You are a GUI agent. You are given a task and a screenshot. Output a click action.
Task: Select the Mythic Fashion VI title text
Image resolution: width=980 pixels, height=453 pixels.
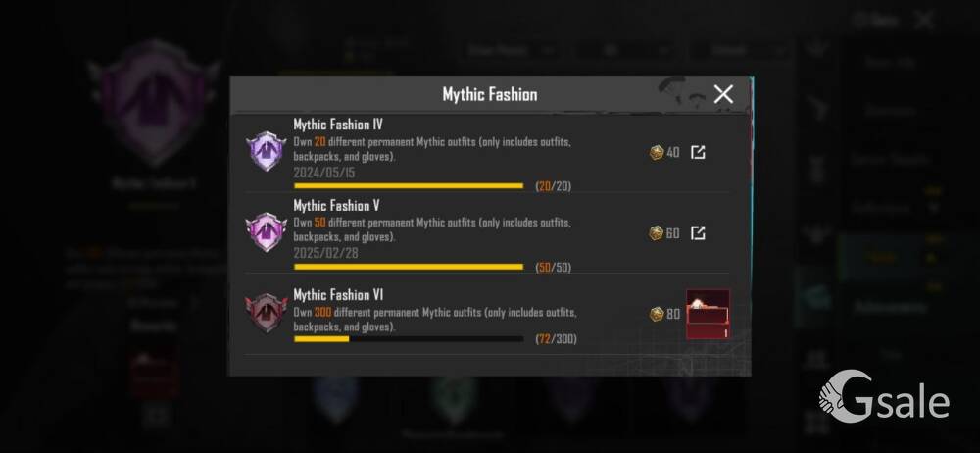(x=338, y=294)
